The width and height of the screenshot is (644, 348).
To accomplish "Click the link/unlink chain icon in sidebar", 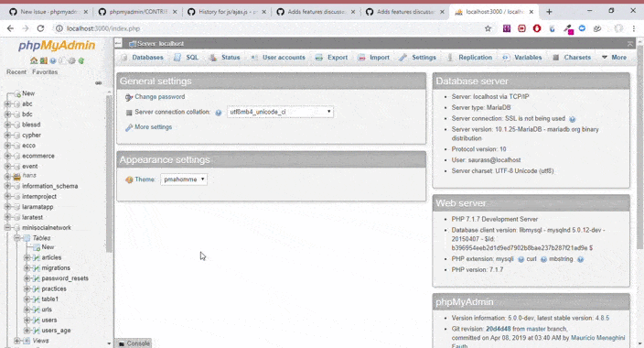I will click(x=99, y=83).
